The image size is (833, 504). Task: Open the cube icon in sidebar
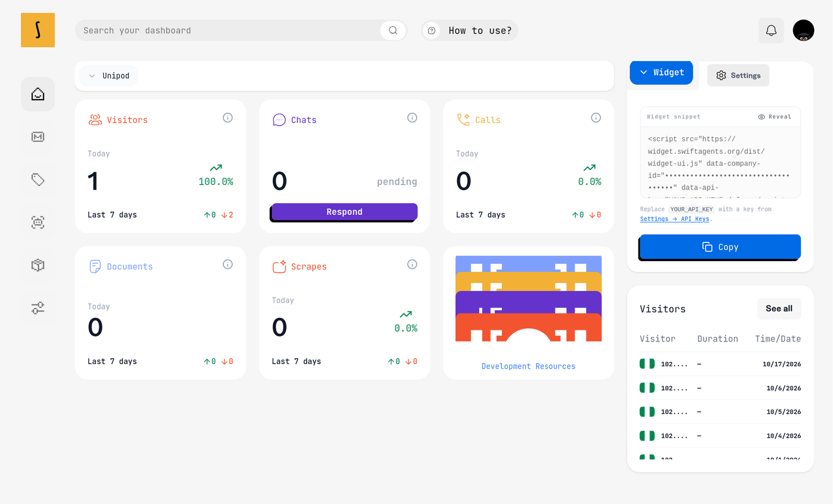pos(38,265)
